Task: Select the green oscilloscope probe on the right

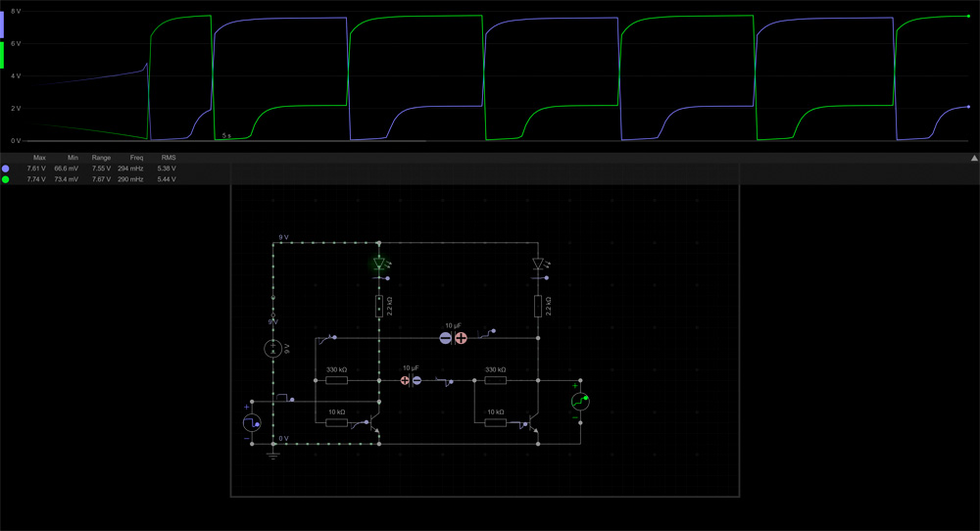Action: 580,401
